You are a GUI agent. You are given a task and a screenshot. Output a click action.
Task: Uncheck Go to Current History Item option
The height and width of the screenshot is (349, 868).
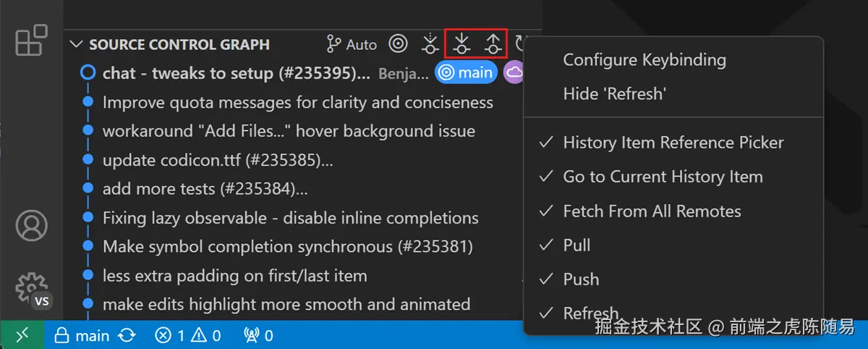click(662, 177)
